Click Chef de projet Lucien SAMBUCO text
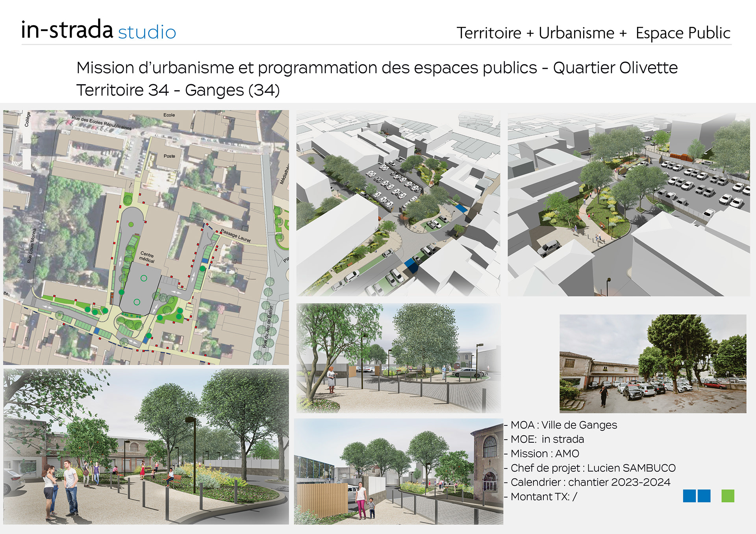The image size is (756, 534). point(593,468)
